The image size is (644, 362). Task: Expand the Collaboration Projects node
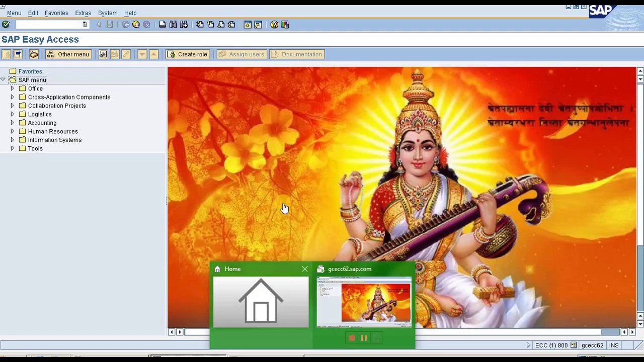tap(12, 106)
